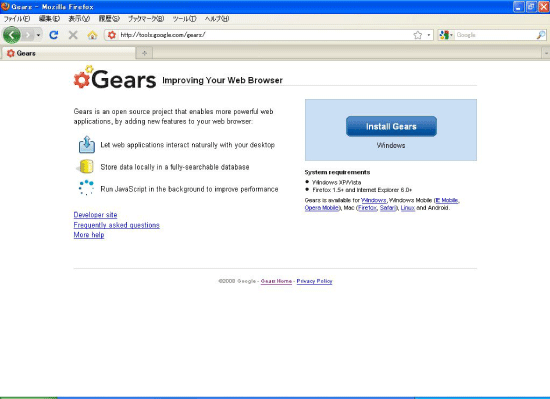The height and width of the screenshot is (399, 550).
Task: Select the Gears tab
Action: [68, 53]
